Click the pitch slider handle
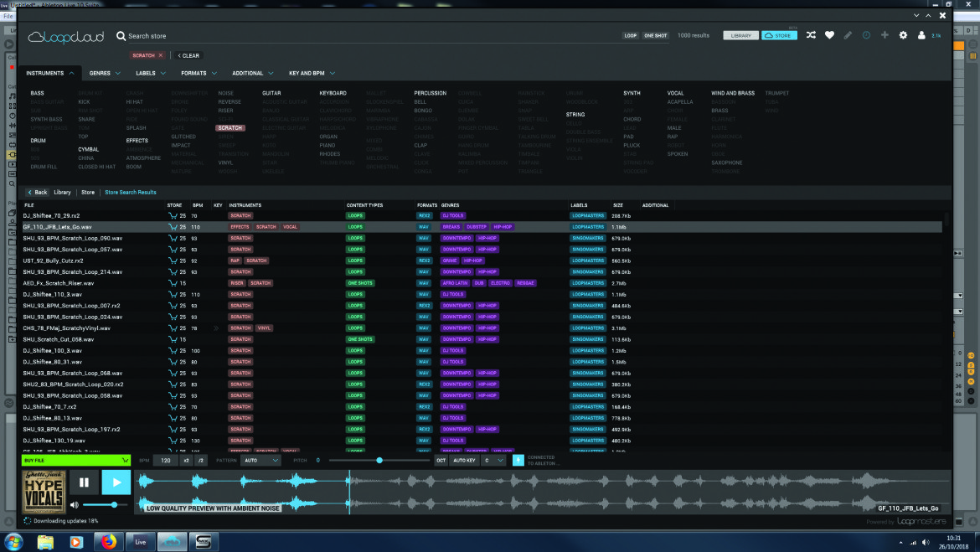 (x=379, y=461)
